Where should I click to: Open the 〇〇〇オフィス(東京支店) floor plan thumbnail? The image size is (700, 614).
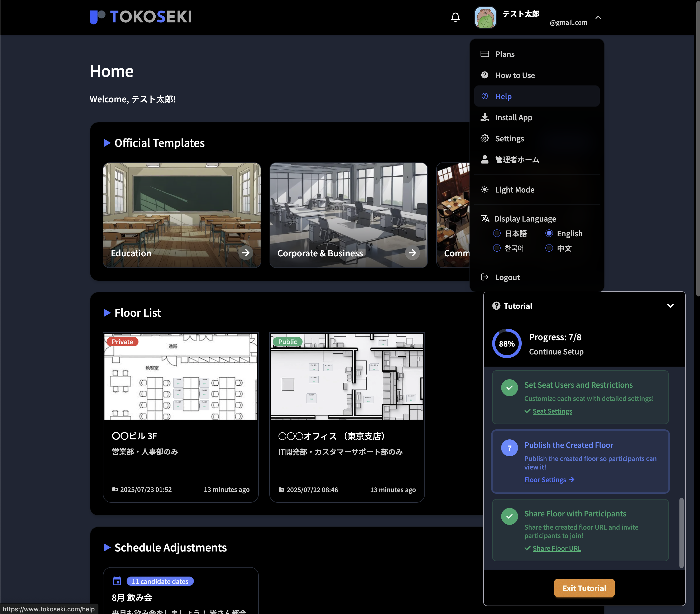tap(347, 376)
